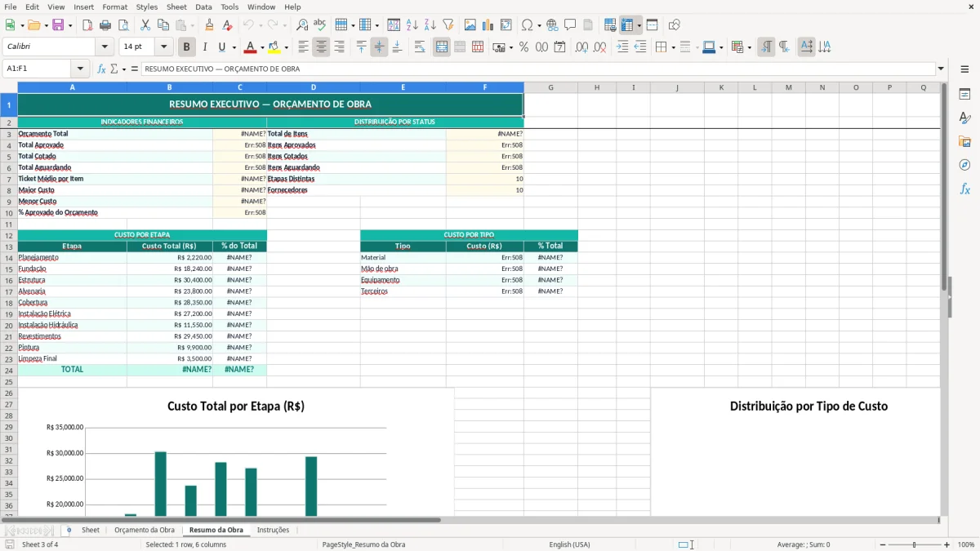Open the Data menu
Viewport: 980px width, 551px height.
[203, 7]
